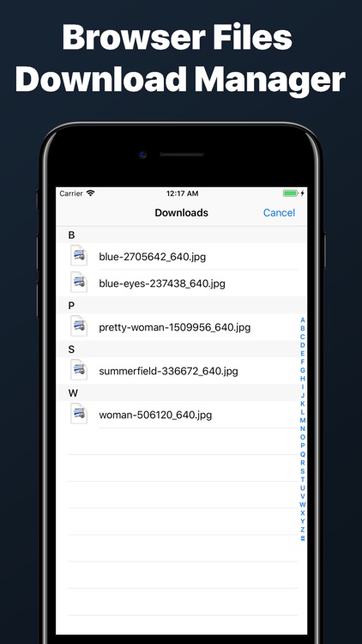Viewport: 362px width, 644px height.
Task: Click the Wi-Fi status icon
Action: click(90, 193)
